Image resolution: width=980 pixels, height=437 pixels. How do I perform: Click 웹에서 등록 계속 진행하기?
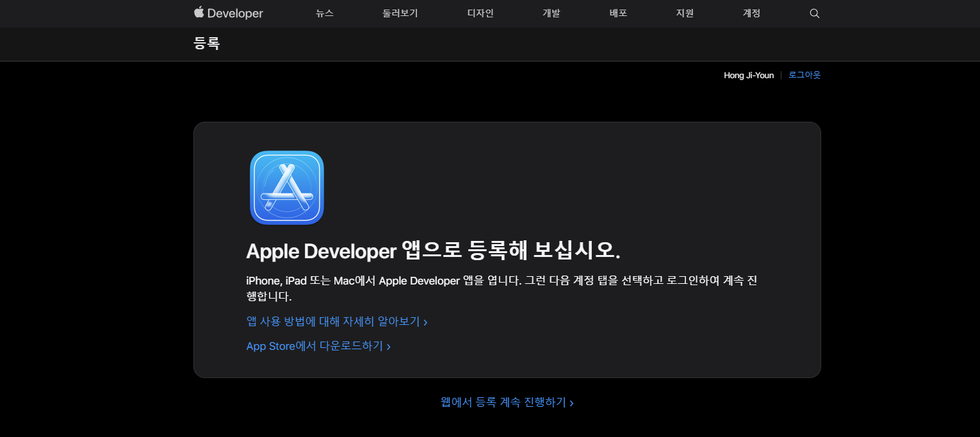(503, 402)
